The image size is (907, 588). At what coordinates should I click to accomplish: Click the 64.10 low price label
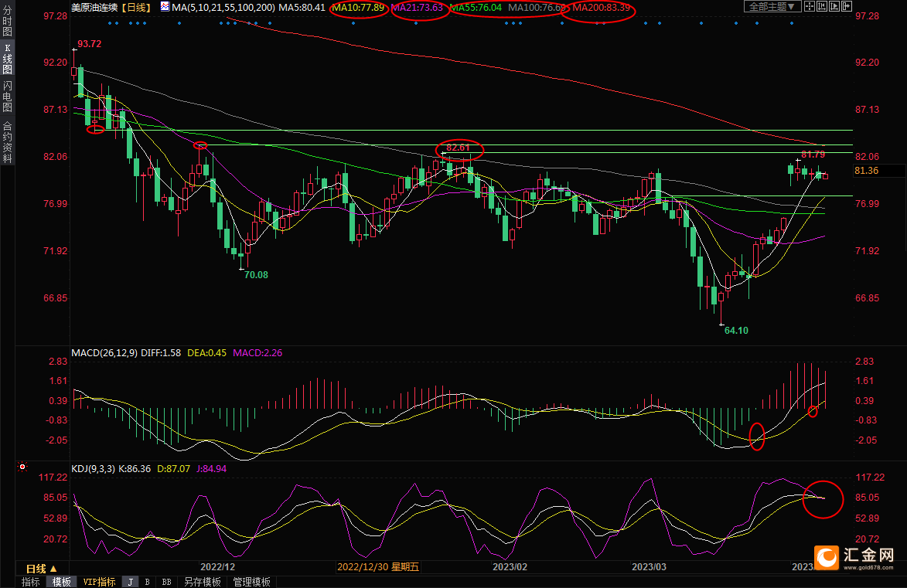[736, 331]
